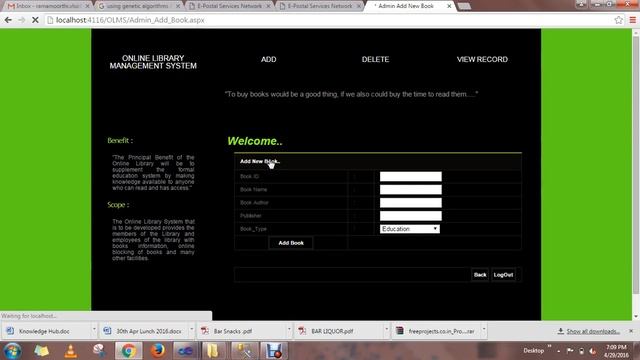
Task: Close the downloads bar
Action: pos(631,331)
